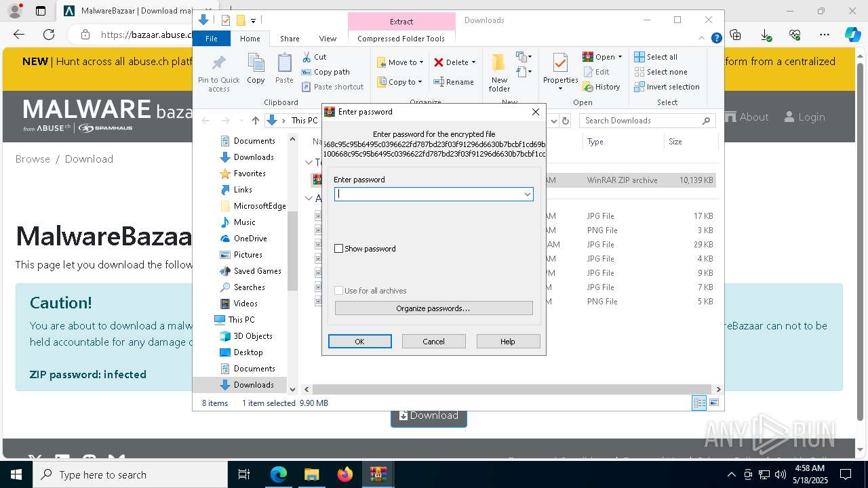This screenshot has width=868, height=488.
Task: Open History in the ribbon
Action: (x=601, y=87)
